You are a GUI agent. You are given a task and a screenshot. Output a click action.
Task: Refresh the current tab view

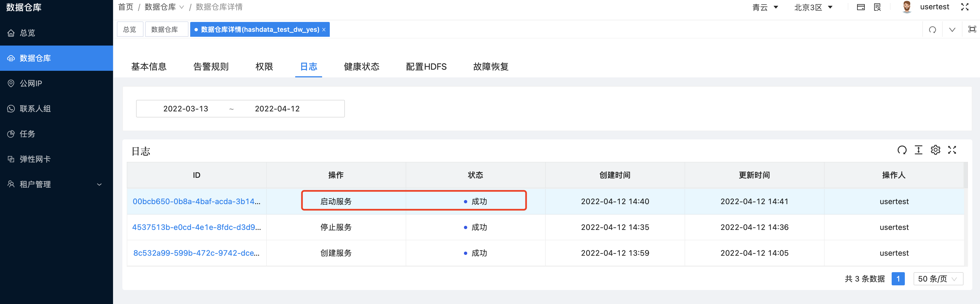pos(933,29)
